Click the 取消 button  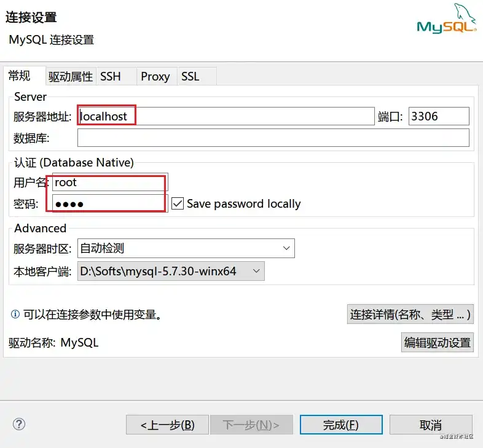(x=431, y=425)
